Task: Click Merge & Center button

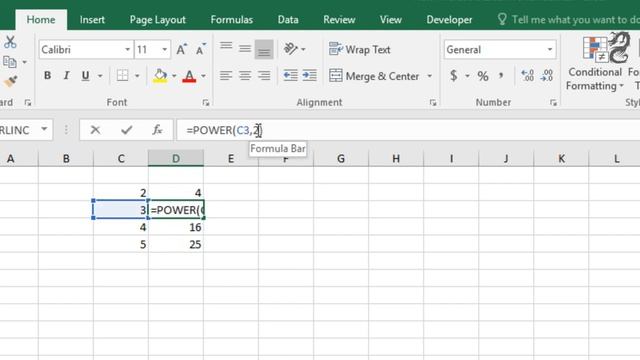Action: click(x=374, y=76)
